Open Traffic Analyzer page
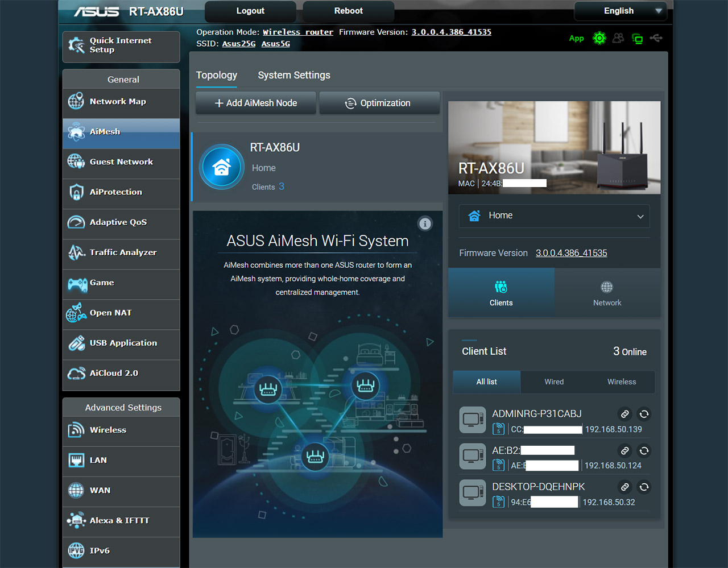 (x=121, y=254)
